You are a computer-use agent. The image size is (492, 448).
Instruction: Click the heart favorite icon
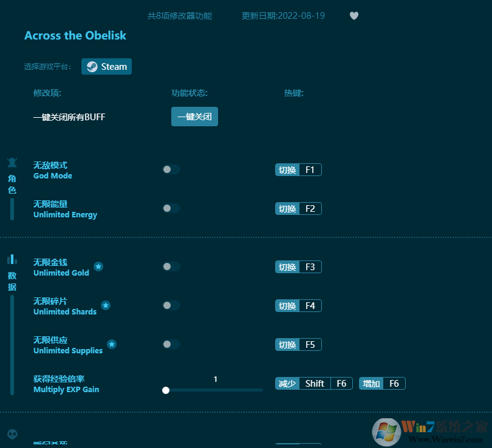click(354, 16)
